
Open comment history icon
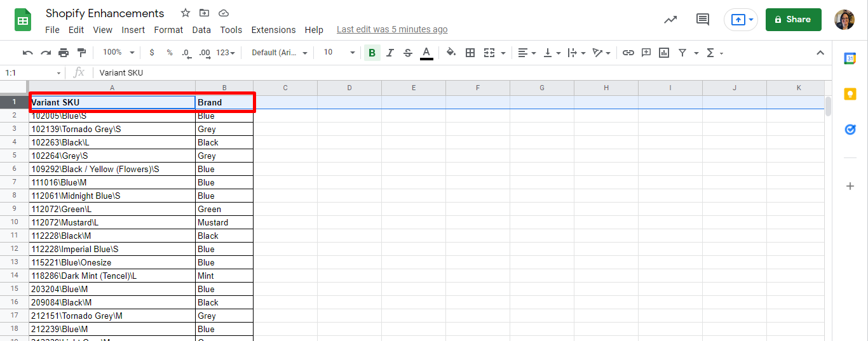click(702, 20)
